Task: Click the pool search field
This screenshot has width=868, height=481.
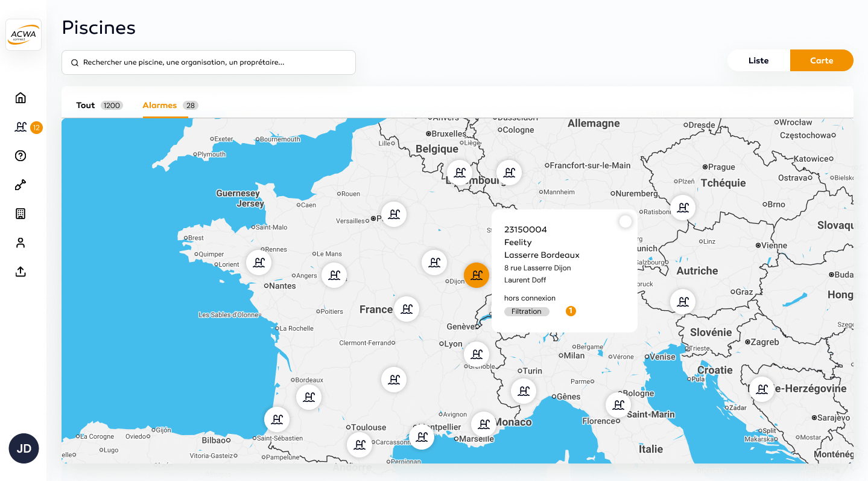Action: [209, 62]
